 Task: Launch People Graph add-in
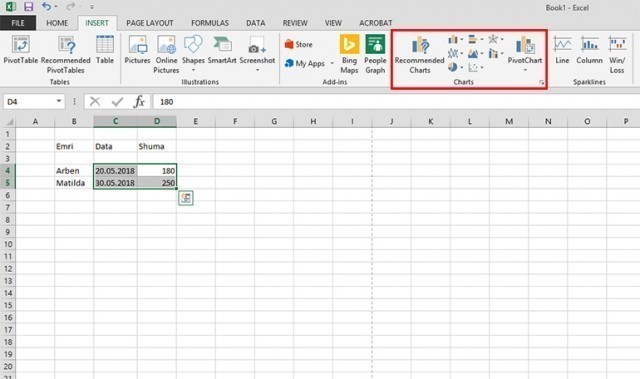(x=375, y=55)
